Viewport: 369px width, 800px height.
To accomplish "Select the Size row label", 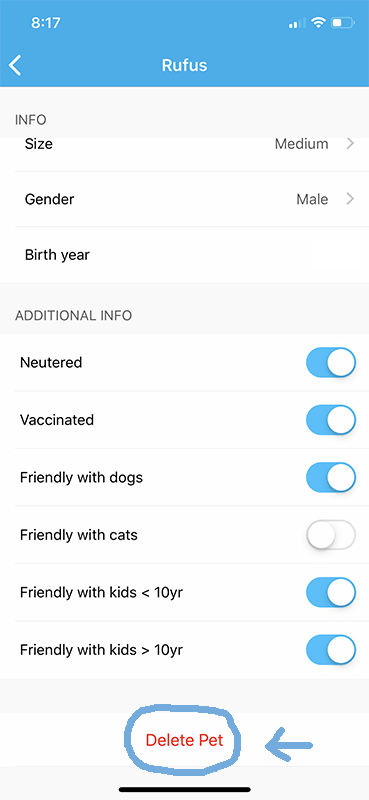I will pyautogui.click(x=39, y=144).
